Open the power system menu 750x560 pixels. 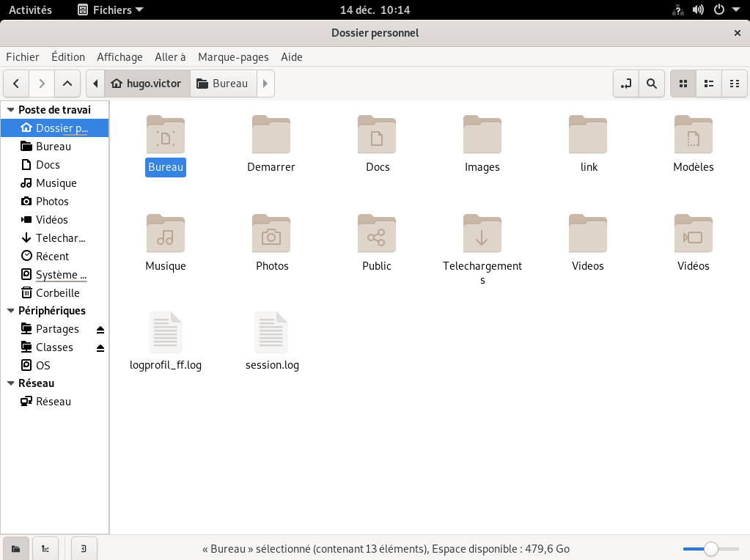tap(719, 10)
